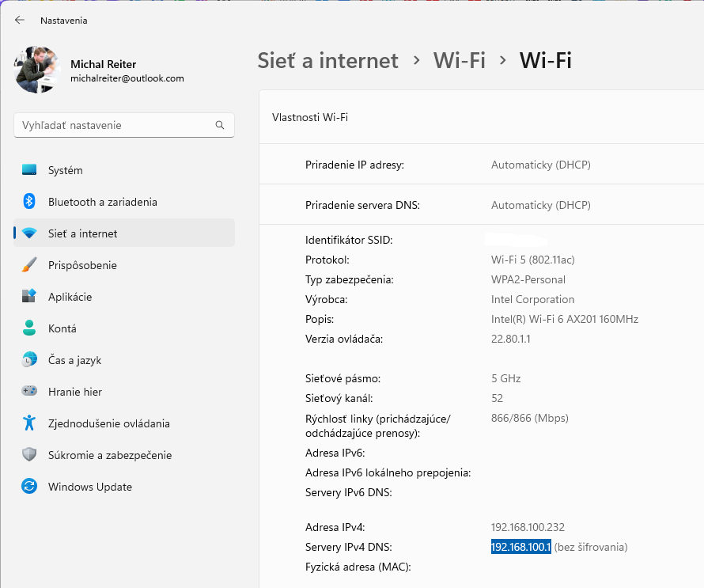Image resolution: width=704 pixels, height=588 pixels.
Task: Select the Prispôsobenie paintbrush icon
Action: point(29,265)
